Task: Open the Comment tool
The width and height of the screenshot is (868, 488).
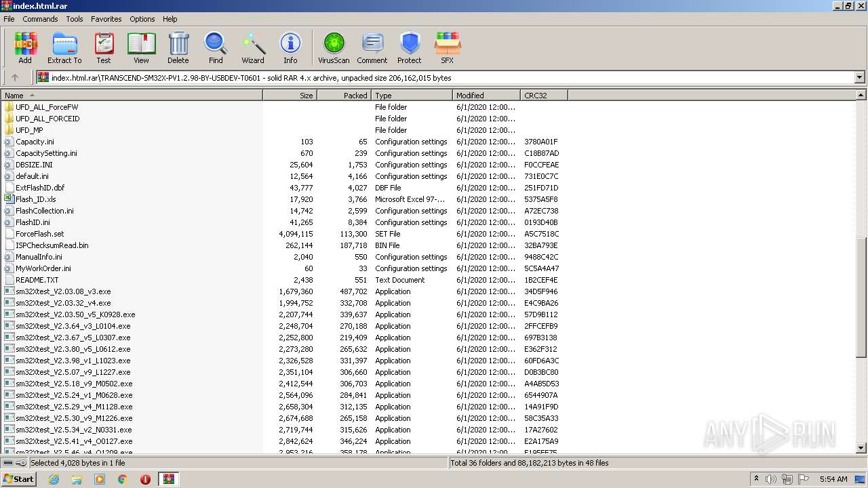Action: (372, 47)
